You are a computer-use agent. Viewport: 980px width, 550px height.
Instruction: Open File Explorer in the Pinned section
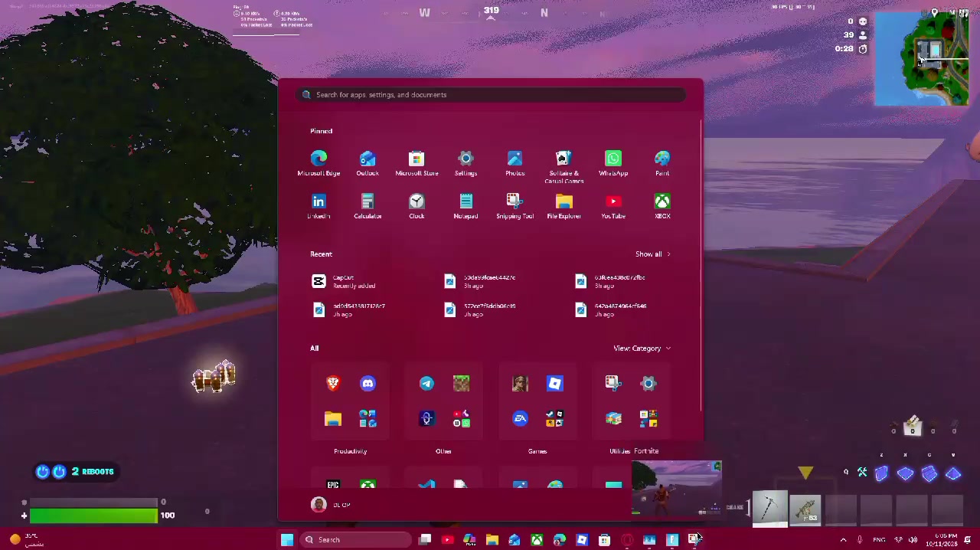(x=564, y=205)
